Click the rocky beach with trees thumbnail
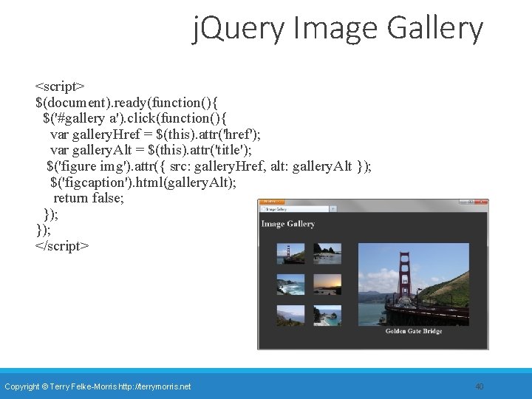Viewport: 532px width, 399px height. point(327,253)
